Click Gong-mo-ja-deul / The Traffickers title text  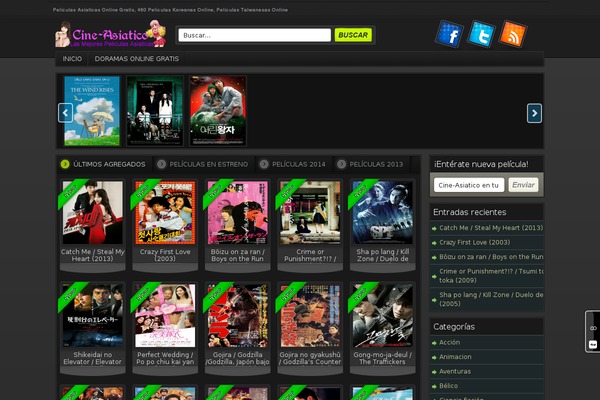coord(383,358)
